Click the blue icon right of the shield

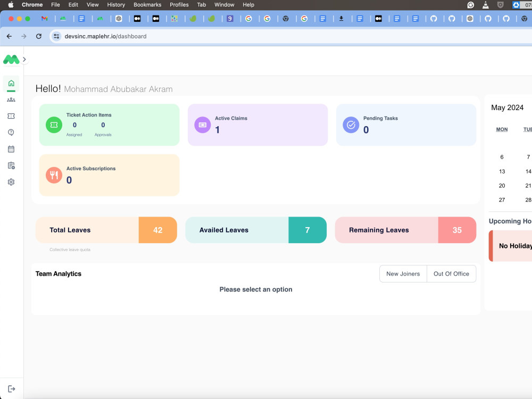click(516, 5)
